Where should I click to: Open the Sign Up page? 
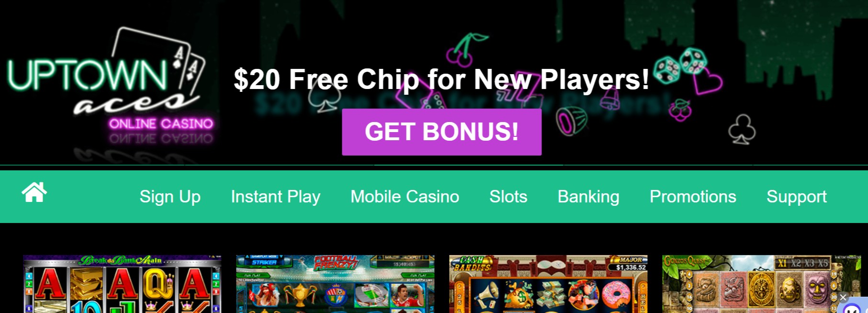tap(170, 197)
